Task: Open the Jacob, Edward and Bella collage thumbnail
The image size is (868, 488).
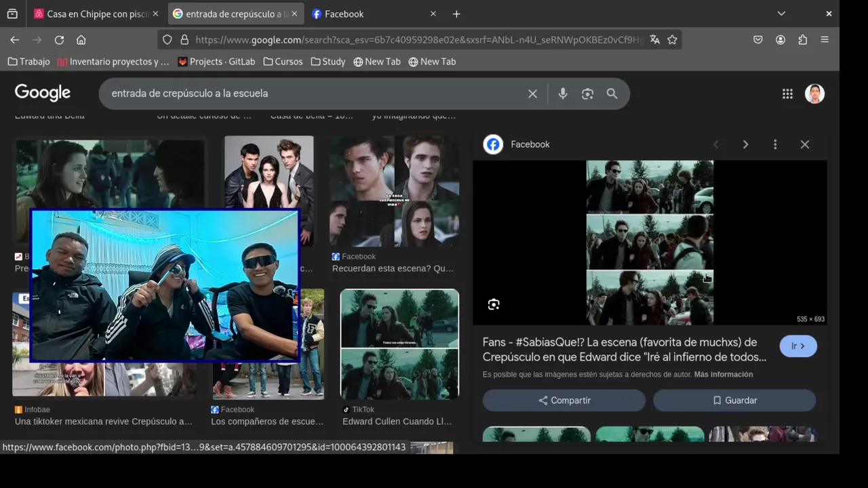Action: [394, 190]
